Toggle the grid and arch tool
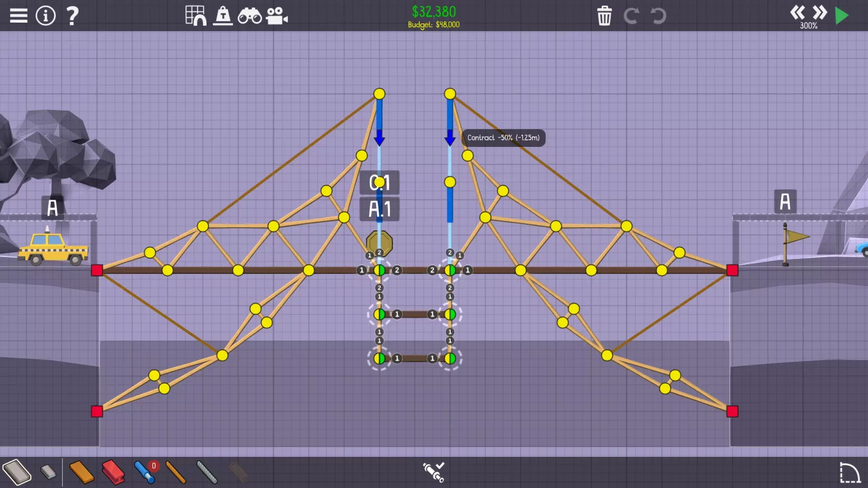Screen dimensions: 868x488 click(x=196, y=16)
